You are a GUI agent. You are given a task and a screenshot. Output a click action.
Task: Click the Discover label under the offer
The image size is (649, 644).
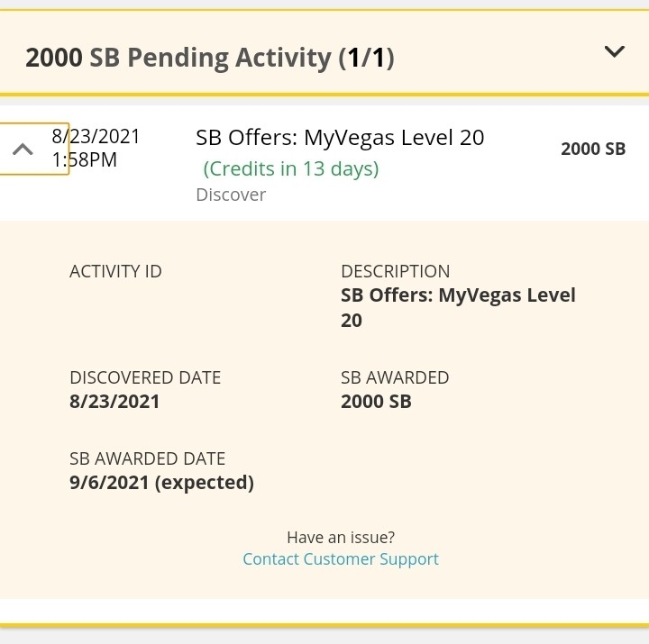point(231,195)
